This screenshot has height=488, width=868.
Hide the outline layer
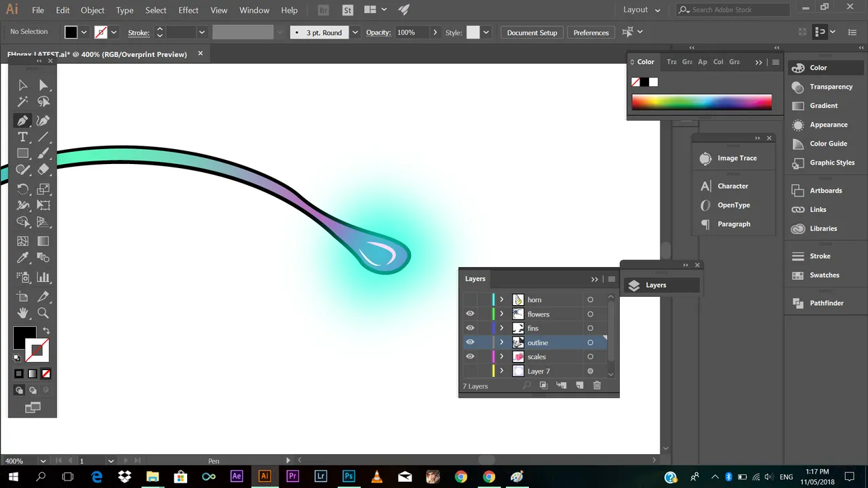click(470, 342)
